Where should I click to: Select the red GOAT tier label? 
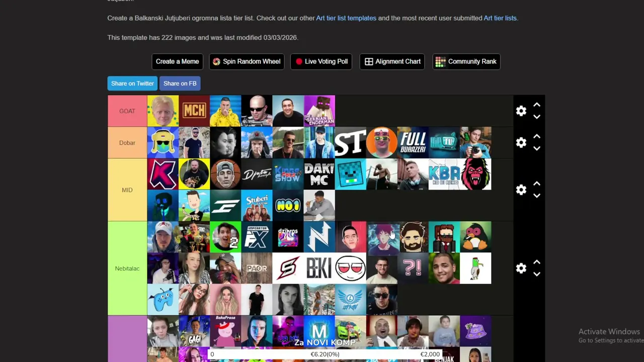(x=127, y=111)
